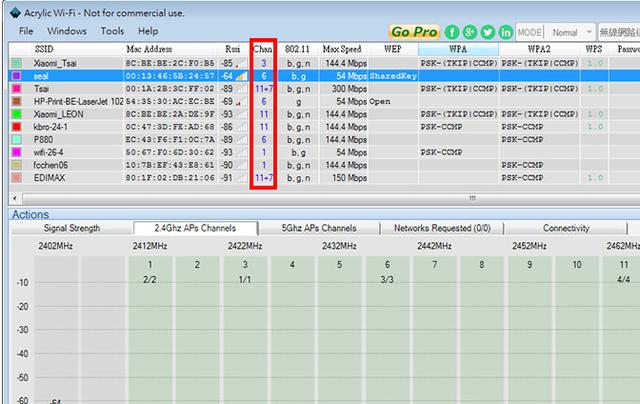This screenshot has width=640, height=404.
Task: Click the signal bars icon for Xiaomi_Tsai
Action: click(240, 62)
